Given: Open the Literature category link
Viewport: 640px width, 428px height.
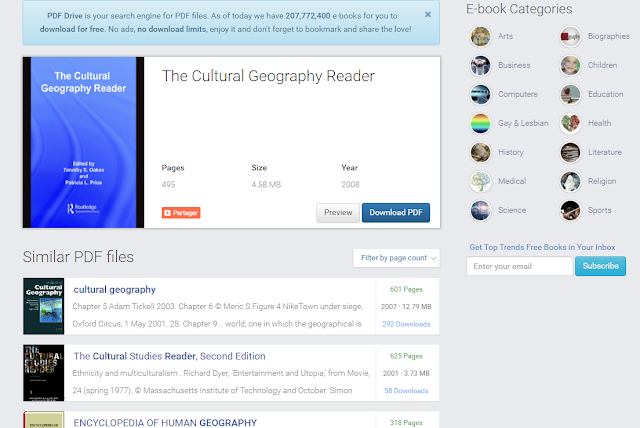Looking at the screenshot, I should tap(605, 152).
